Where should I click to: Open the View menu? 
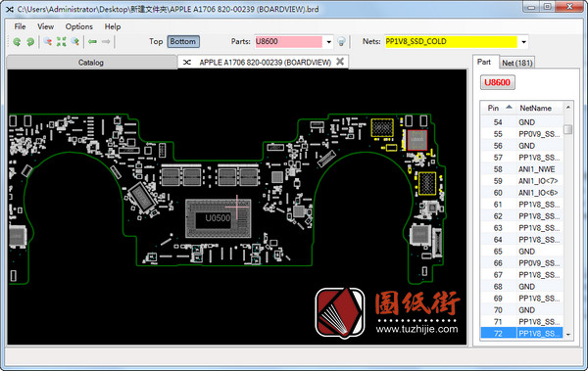[x=45, y=26]
